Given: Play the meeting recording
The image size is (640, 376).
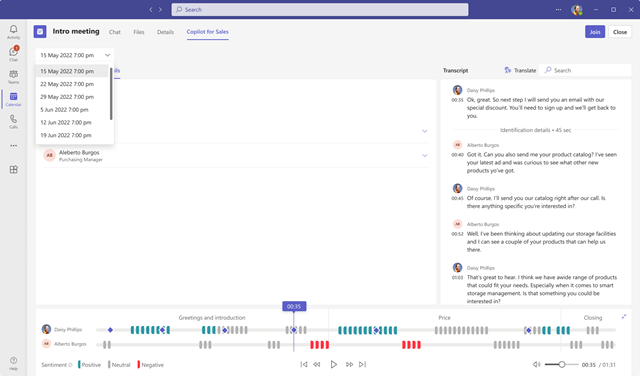Looking at the screenshot, I should (333, 364).
